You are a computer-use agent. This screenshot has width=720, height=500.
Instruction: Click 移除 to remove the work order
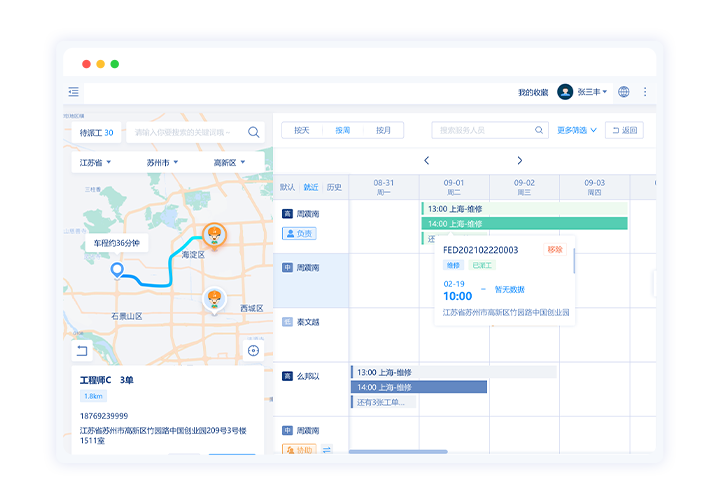[554, 250]
